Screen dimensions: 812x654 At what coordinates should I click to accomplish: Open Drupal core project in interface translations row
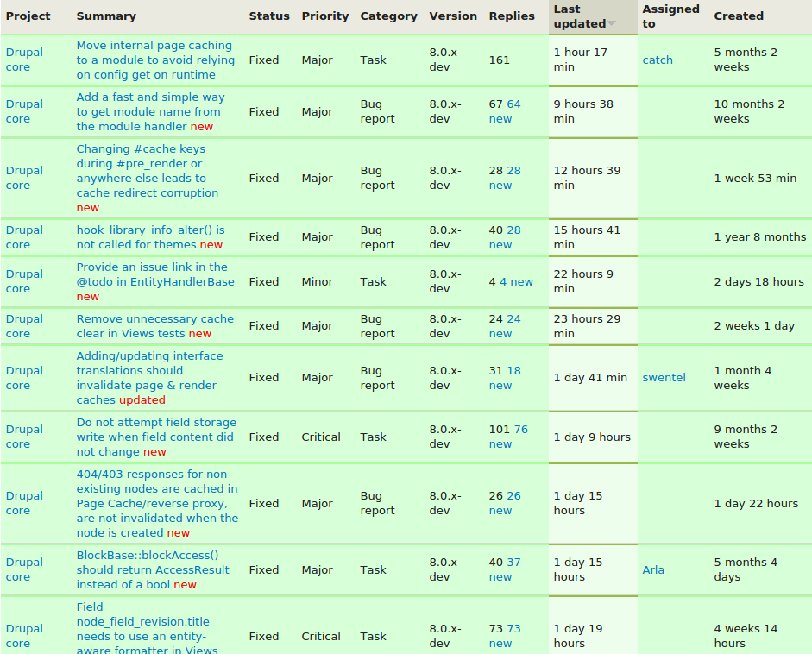point(24,378)
